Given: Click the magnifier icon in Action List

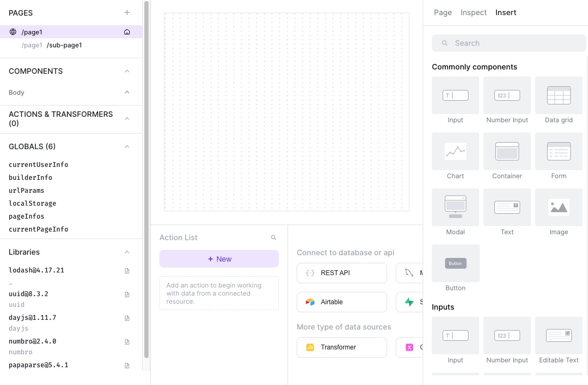Looking at the screenshot, I should [x=274, y=237].
